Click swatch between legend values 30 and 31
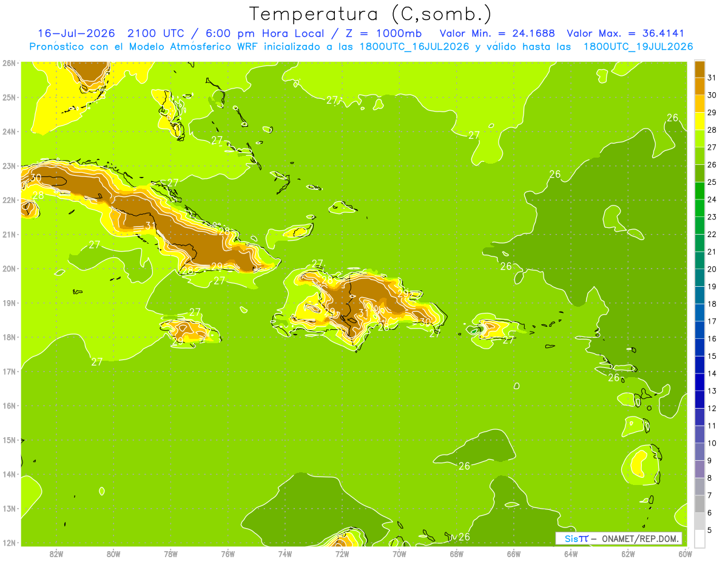Screen dimensions: 728x562 [x=699, y=86]
